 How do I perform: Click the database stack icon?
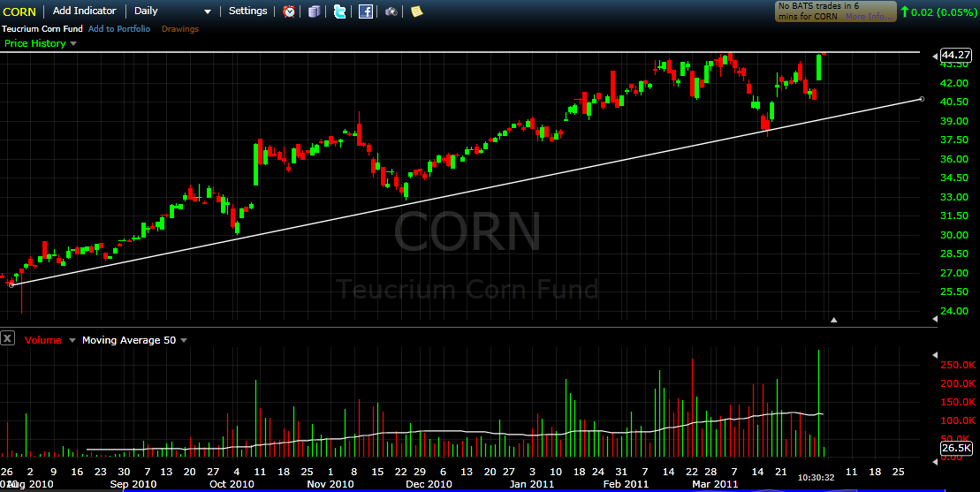pos(315,11)
